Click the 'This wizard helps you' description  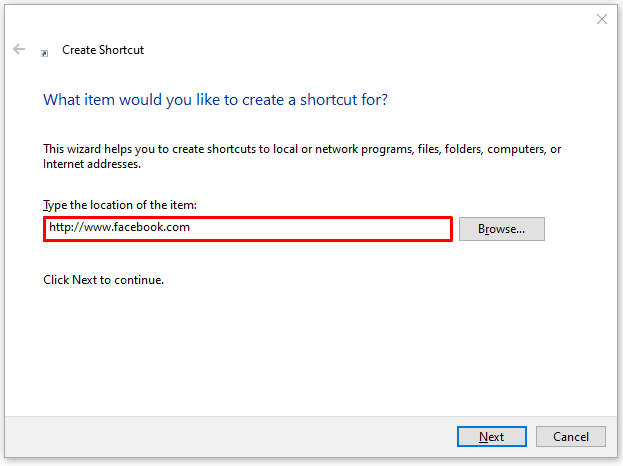coord(301,149)
